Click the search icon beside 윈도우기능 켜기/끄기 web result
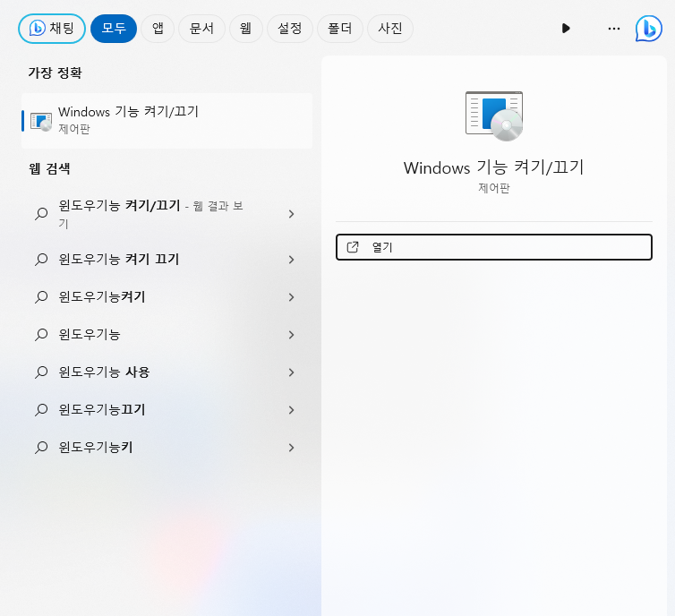The height and width of the screenshot is (616, 675). coord(41,213)
